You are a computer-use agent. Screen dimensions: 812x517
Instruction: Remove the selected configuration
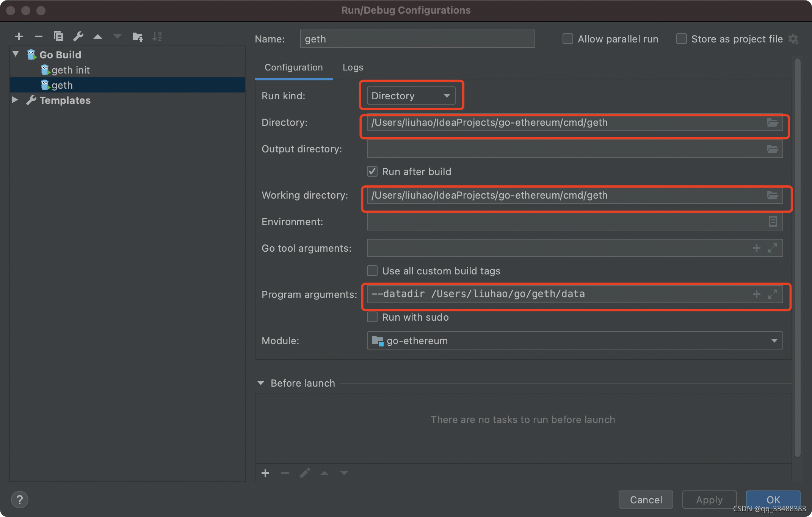(38, 36)
